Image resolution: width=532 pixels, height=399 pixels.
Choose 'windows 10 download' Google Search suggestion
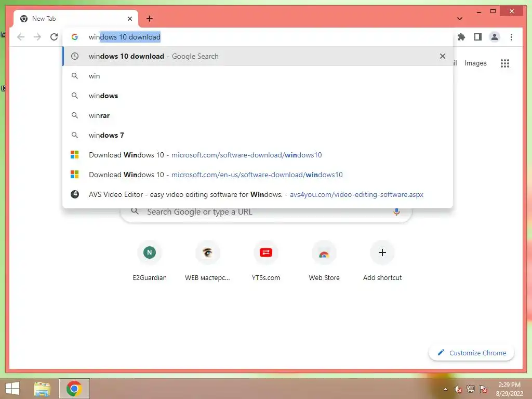(258, 56)
